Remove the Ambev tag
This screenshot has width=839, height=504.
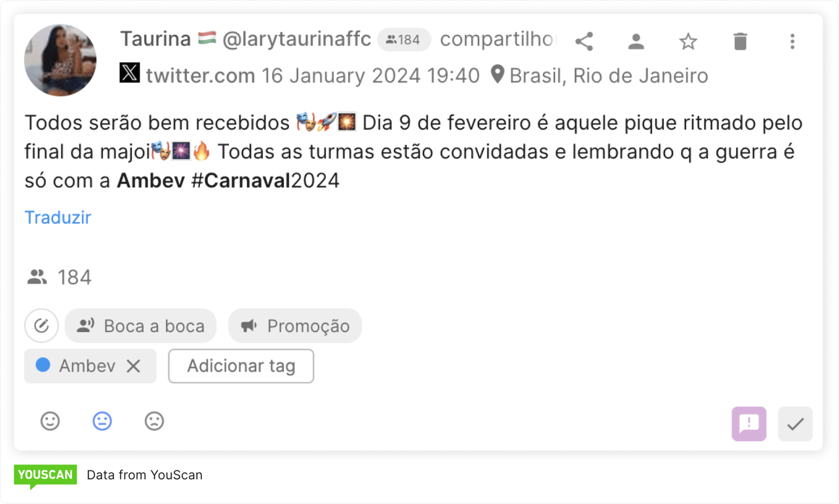pyautogui.click(x=134, y=366)
